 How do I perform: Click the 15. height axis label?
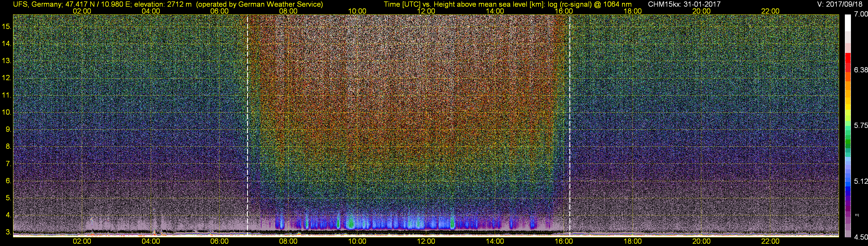(x=7, y=26)
